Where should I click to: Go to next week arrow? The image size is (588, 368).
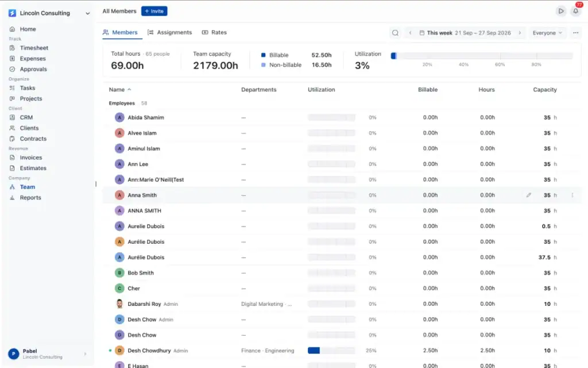click(520, 33)
